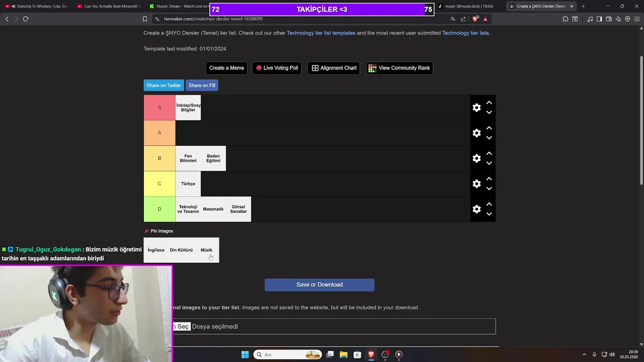
Task: Open the Alignment Chart
Action: [334, 68]
